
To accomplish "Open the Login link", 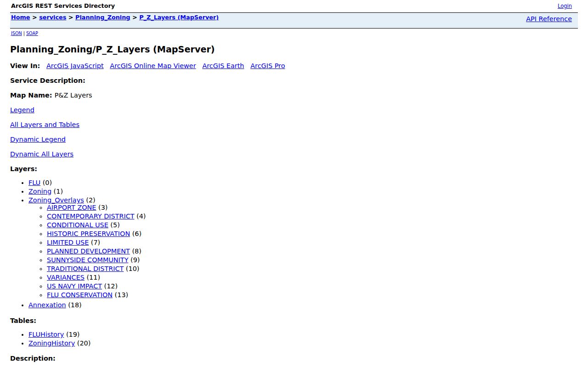I will click(x=565, y=6).
